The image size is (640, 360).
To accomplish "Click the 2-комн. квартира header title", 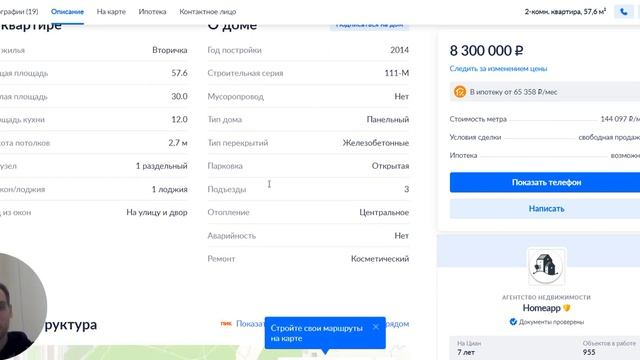I will (x=565, y=12).
